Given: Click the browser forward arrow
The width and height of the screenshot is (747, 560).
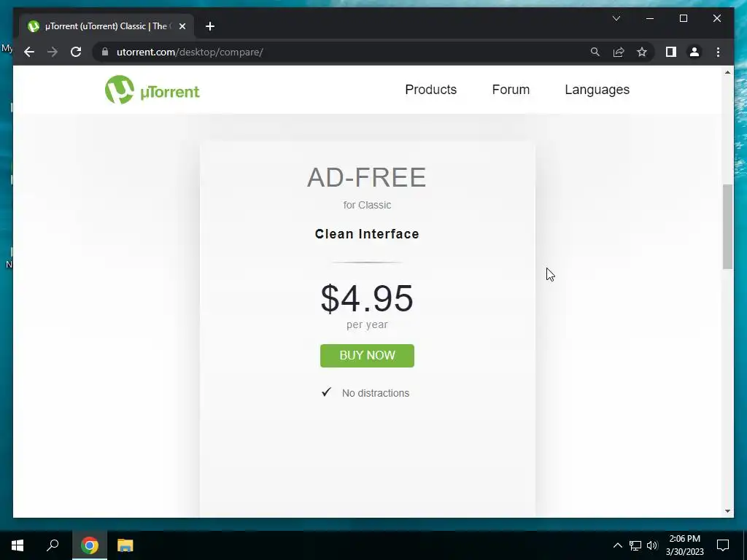Looking at the screenshot, I should (53, 52).
